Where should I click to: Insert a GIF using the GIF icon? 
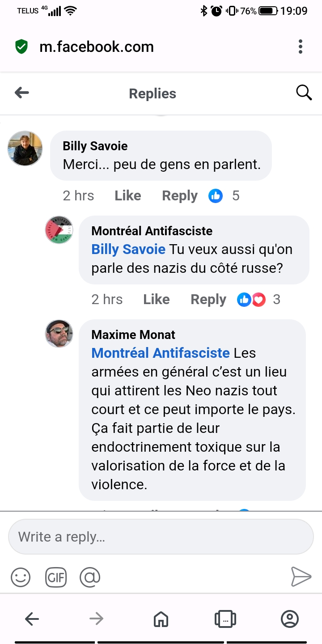[x=56, y=577]
